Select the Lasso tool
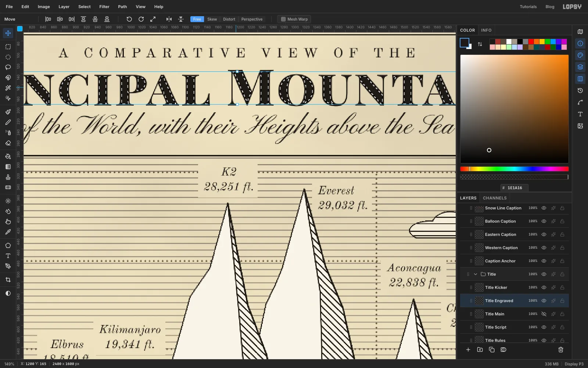 [8, 67]
